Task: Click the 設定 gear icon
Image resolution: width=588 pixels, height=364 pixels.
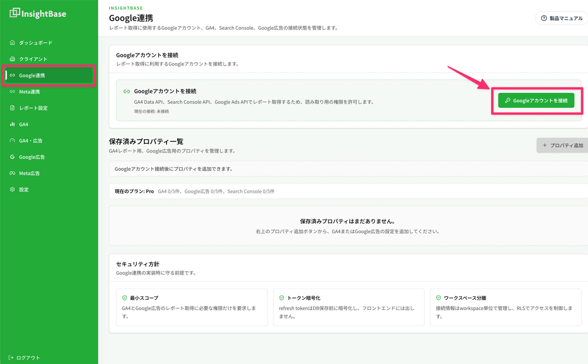Action: [12, 189]
